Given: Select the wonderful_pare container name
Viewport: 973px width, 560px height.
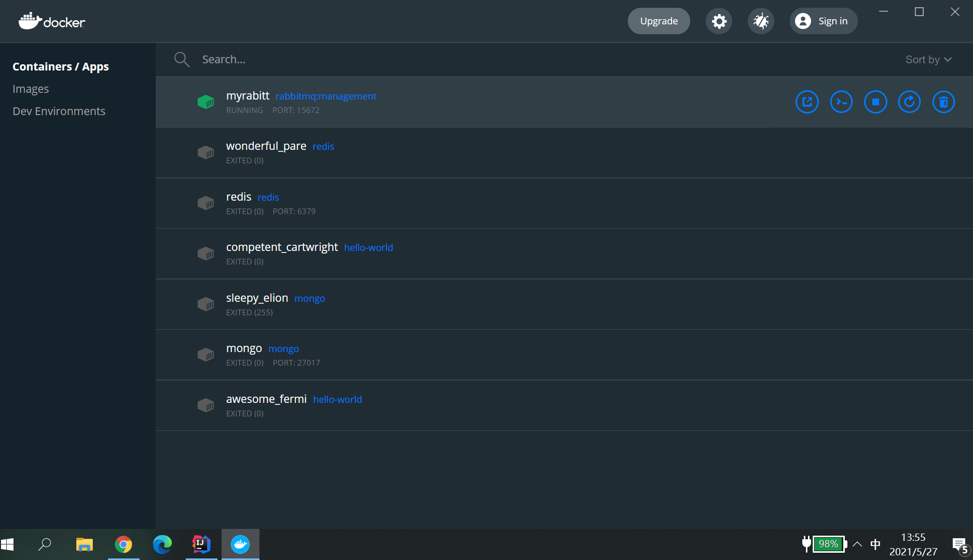Looking at the screenshot, I should pos(266,146).
